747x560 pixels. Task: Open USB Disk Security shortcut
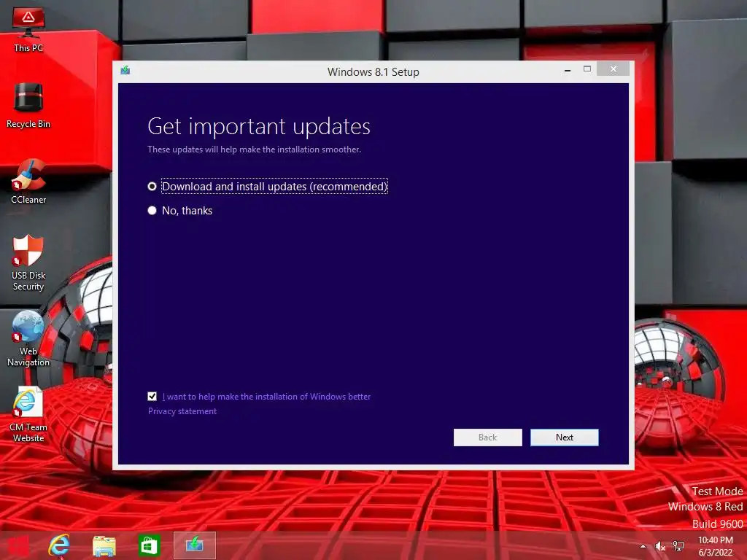28,262
